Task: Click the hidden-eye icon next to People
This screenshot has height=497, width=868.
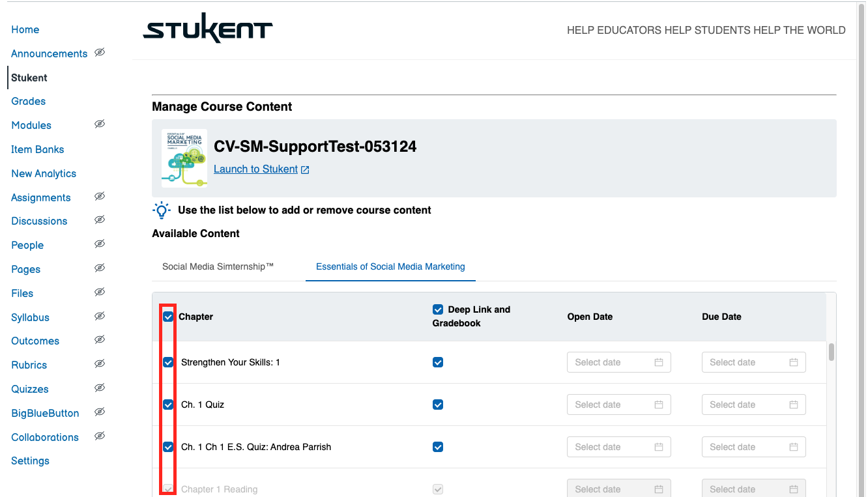Action: click(x=100, y=244)
